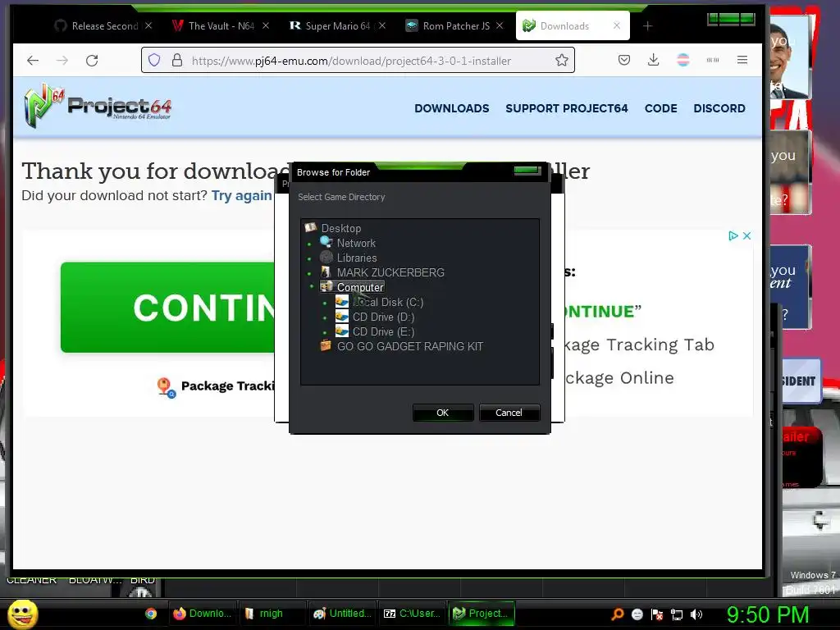This screenshot has width=840, height=630.
Task: Open the Project... taskbar button
Action: point(481,614)
